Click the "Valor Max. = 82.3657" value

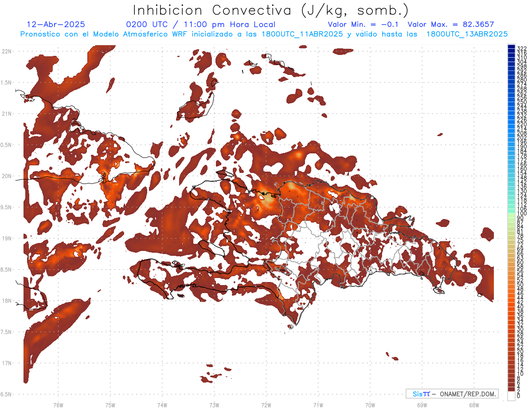pyautogui.click(x=451, y=25)
